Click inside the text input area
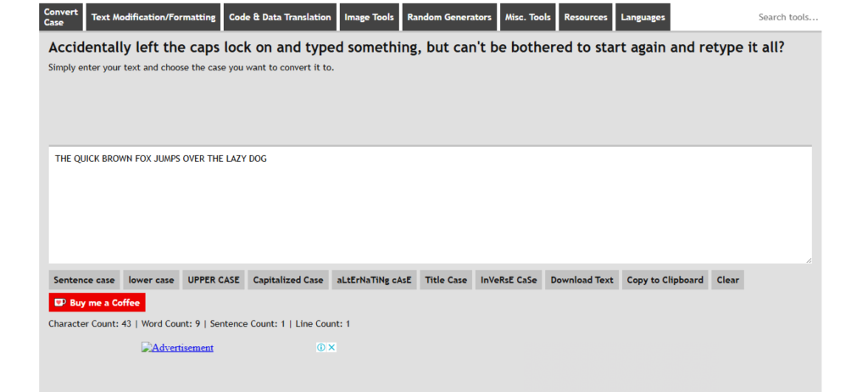868x392 pixels. point(430,205)
